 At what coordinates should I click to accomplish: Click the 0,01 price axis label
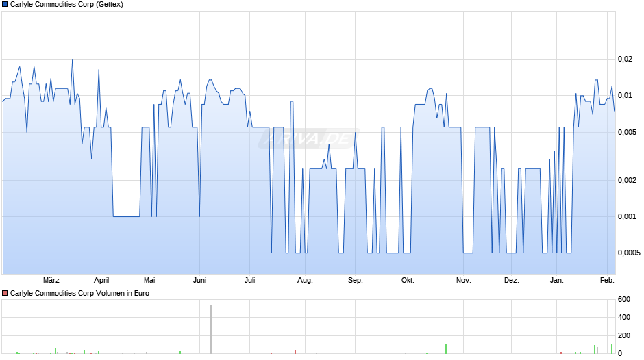[x=625, y=96]
